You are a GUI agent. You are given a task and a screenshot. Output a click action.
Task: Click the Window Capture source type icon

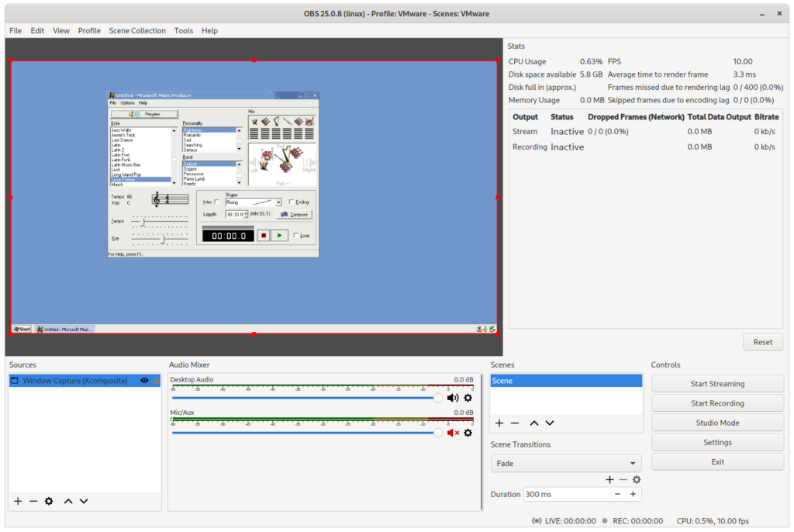point(15,381)
